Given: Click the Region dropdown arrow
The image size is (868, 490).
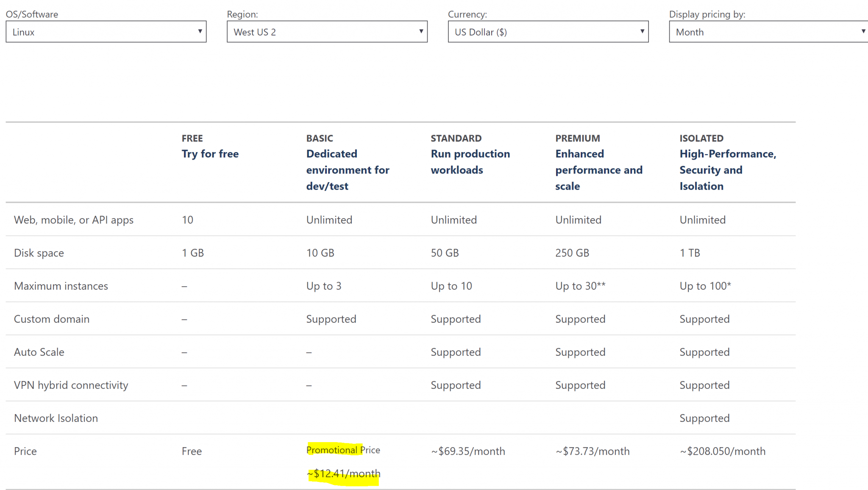Looking at the screenshot, I should coord(421,31).
